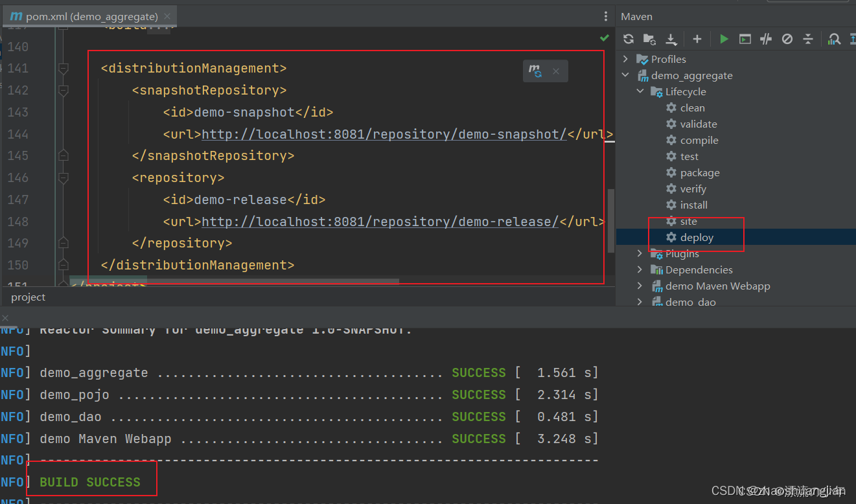Download sources and documentation icon
The image size is (856, 504).
[x=672, y=40]
